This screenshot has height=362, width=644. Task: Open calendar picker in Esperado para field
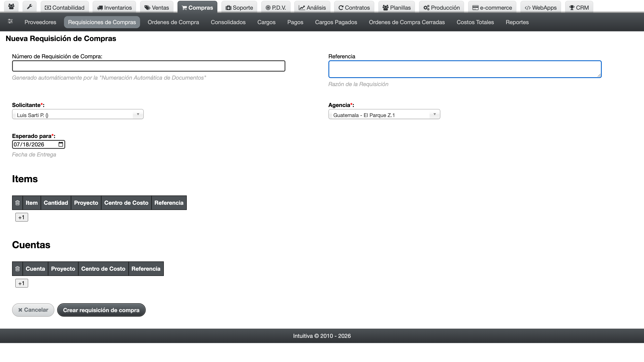click(x=61, y=144)
